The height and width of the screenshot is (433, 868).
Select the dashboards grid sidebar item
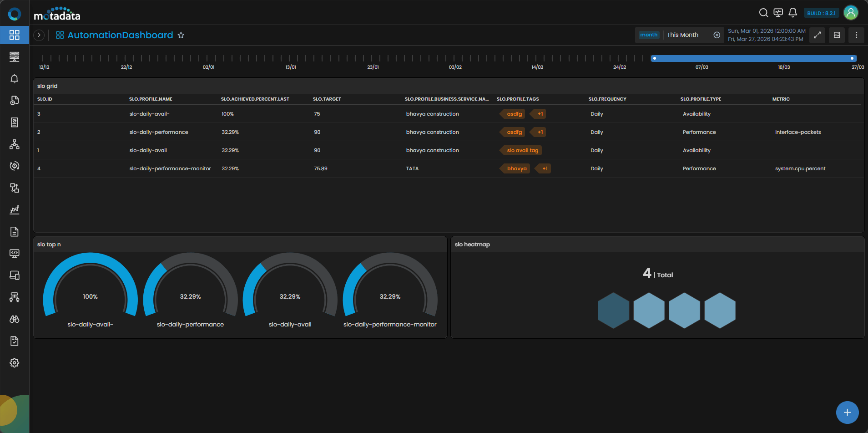pos(15,35)
